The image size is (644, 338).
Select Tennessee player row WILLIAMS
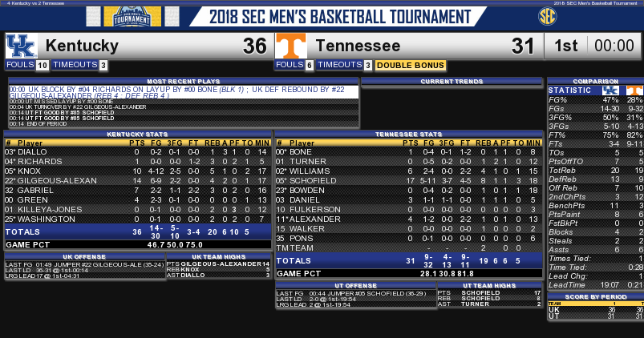coord(409,171)
